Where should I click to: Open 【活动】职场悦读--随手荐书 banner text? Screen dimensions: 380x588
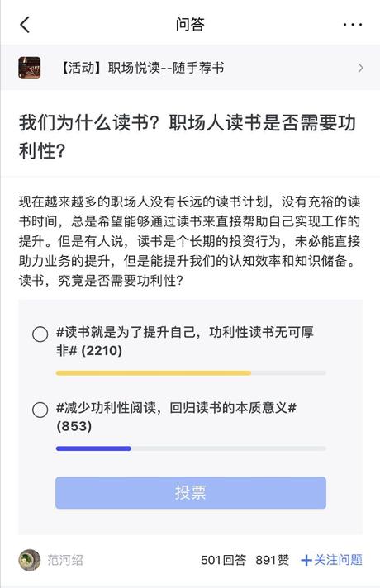pyautogui.click(x=140, y=68)
